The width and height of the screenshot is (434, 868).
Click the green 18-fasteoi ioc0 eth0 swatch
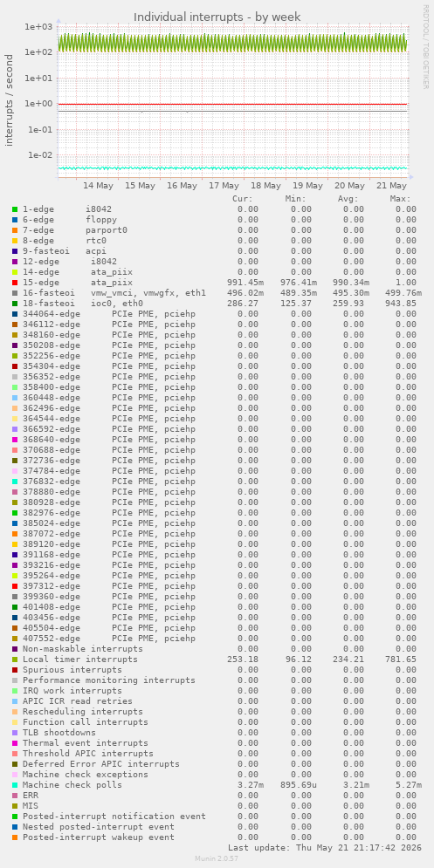pos(15,304)
